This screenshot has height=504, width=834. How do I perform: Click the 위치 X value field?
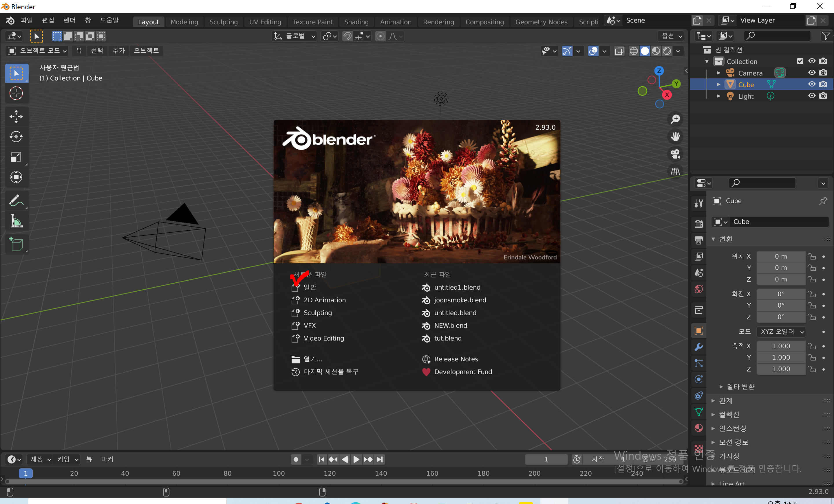pos(781,256)
